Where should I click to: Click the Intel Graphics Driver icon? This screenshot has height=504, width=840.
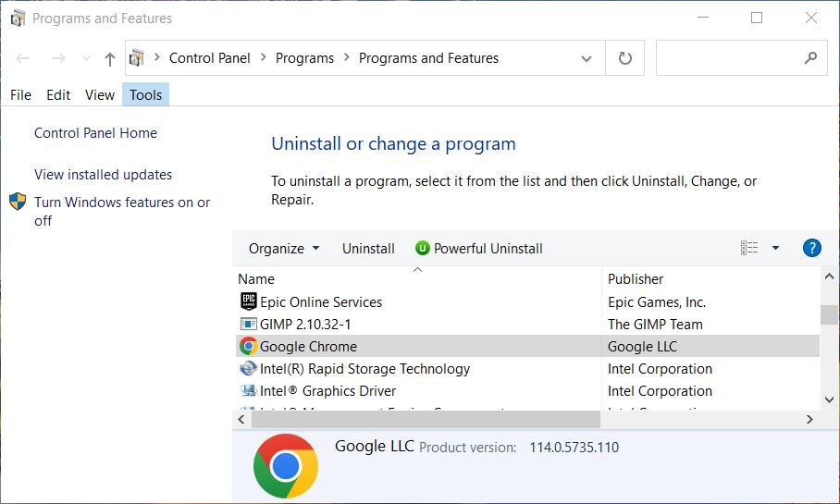point(249,390)
